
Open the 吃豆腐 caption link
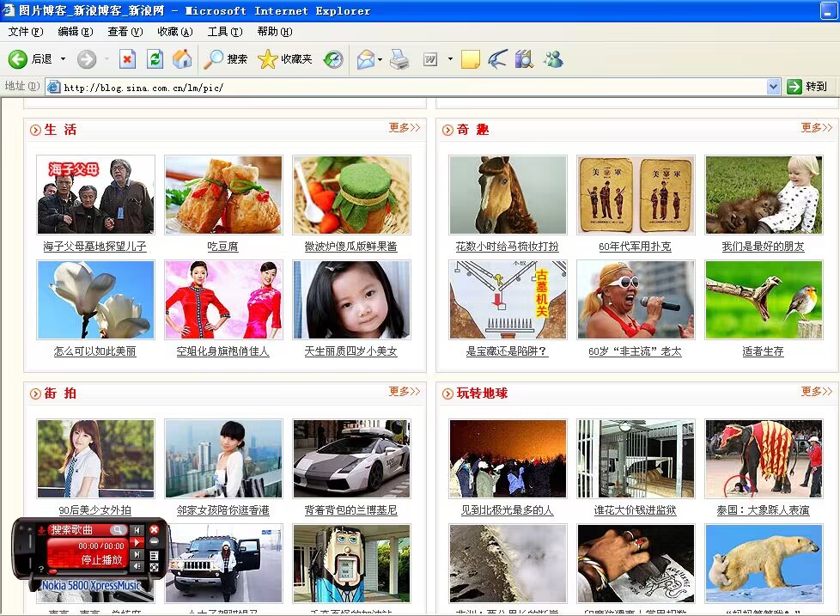tap(222, 247)
